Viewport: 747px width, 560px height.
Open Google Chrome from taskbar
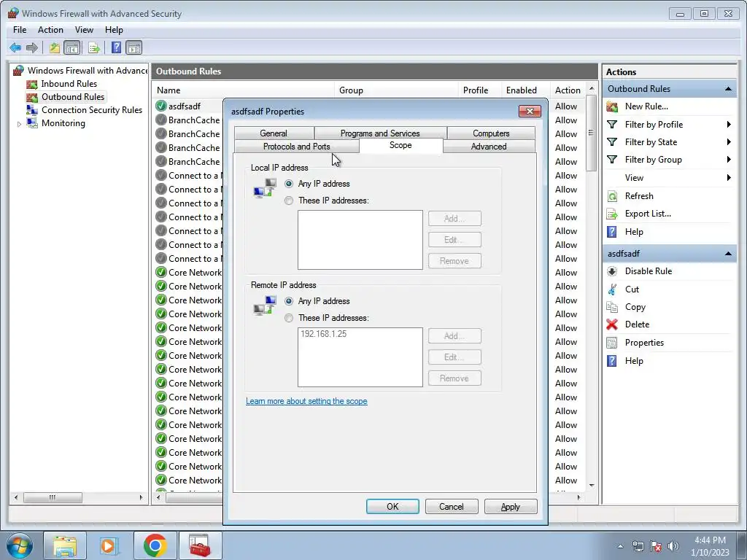point(155,545)
